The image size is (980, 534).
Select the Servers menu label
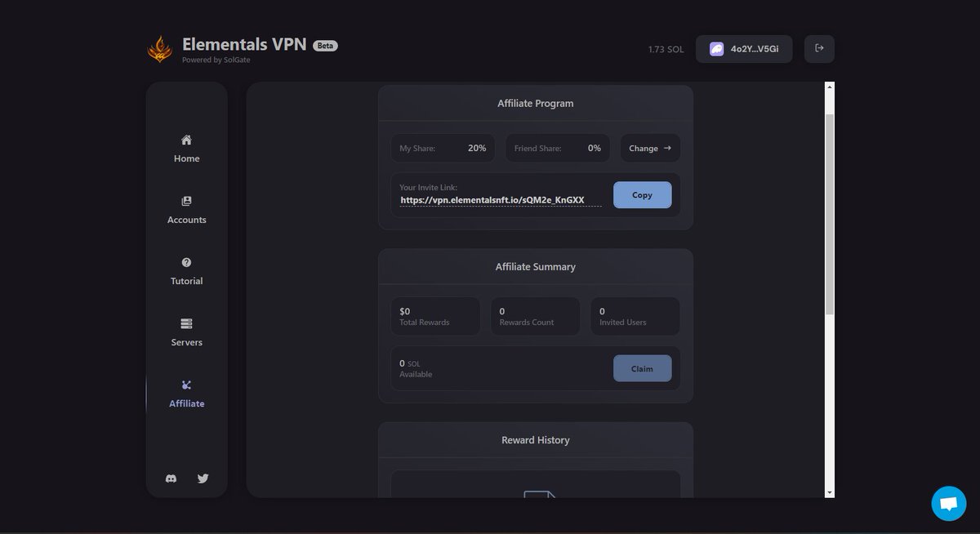(x=186, y=342)
